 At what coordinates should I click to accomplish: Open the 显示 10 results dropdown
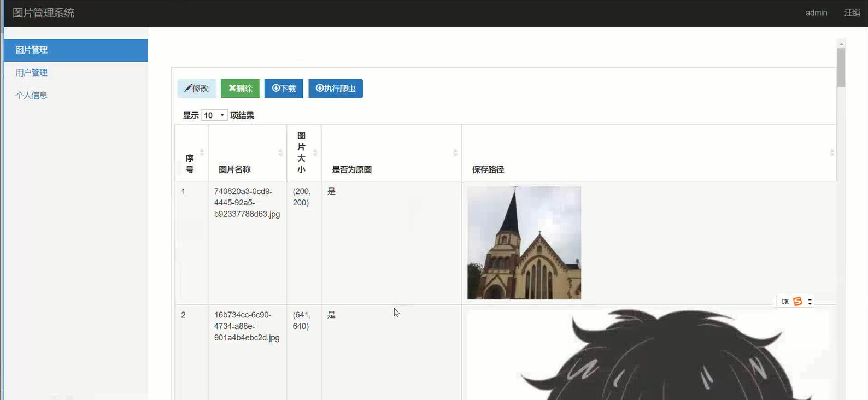(214, 115)
